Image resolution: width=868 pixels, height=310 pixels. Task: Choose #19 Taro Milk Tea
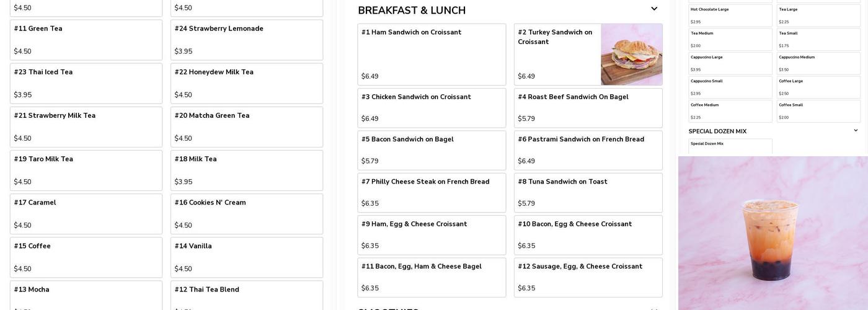86,170
